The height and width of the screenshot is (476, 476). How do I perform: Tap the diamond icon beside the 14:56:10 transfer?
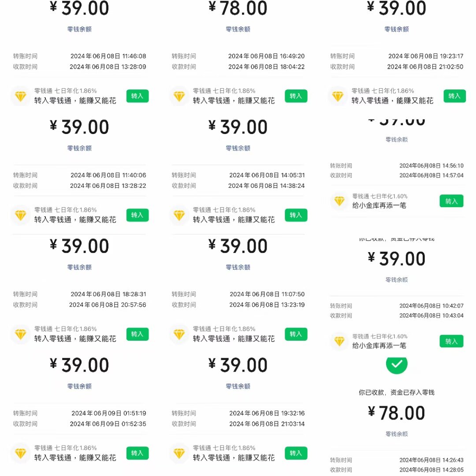click(x=339, y=201)
